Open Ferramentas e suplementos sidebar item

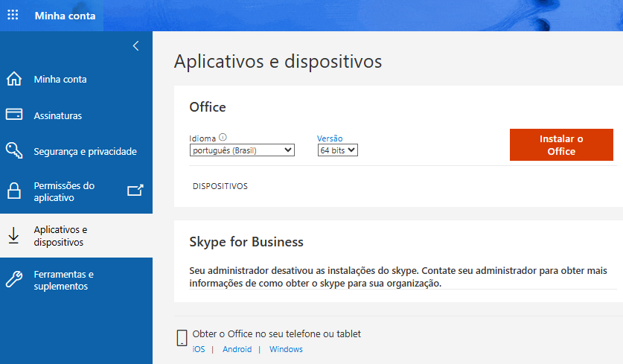[x=76, y=280]
